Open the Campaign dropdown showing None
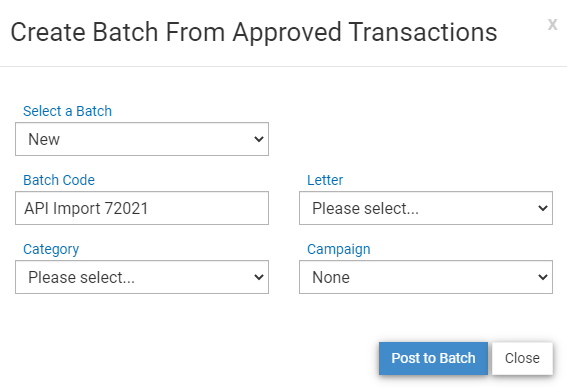 pos(426,277)
